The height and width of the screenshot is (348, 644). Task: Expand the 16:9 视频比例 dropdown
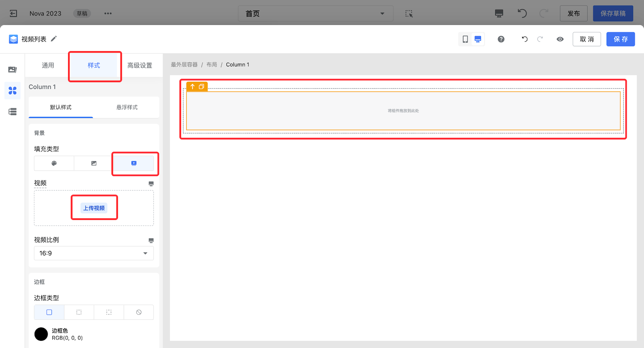click(x=94, y=253)
